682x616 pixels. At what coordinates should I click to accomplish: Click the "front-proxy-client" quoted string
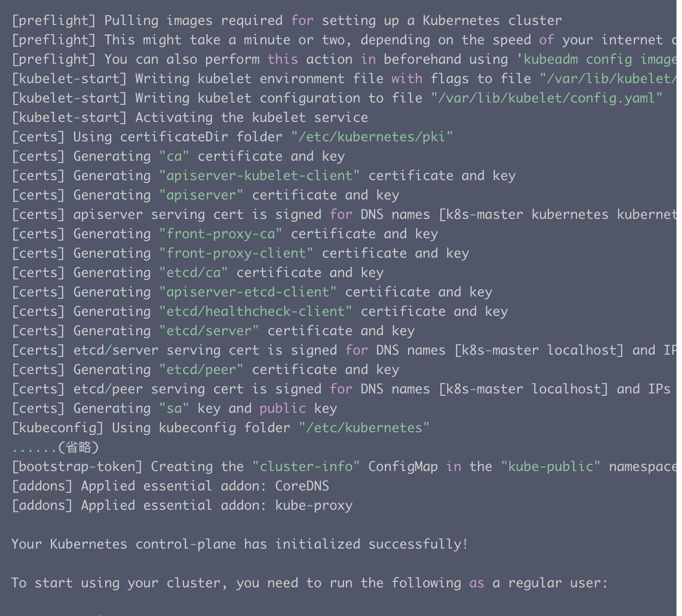[x=236, y=254]
